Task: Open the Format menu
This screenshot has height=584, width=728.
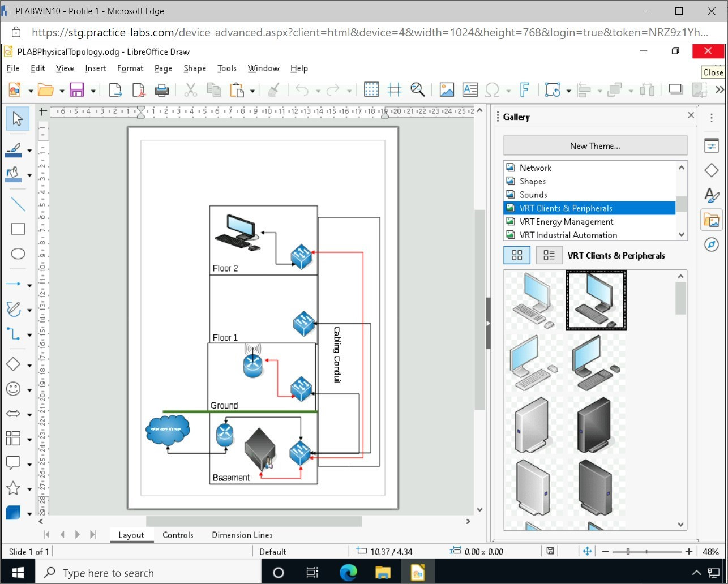Action: point(130,68)
